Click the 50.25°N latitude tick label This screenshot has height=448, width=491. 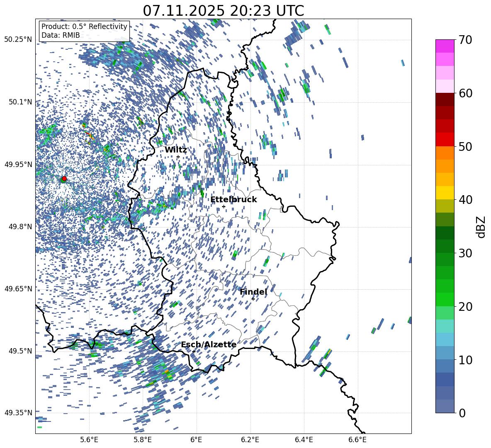[x=18, y=40]
